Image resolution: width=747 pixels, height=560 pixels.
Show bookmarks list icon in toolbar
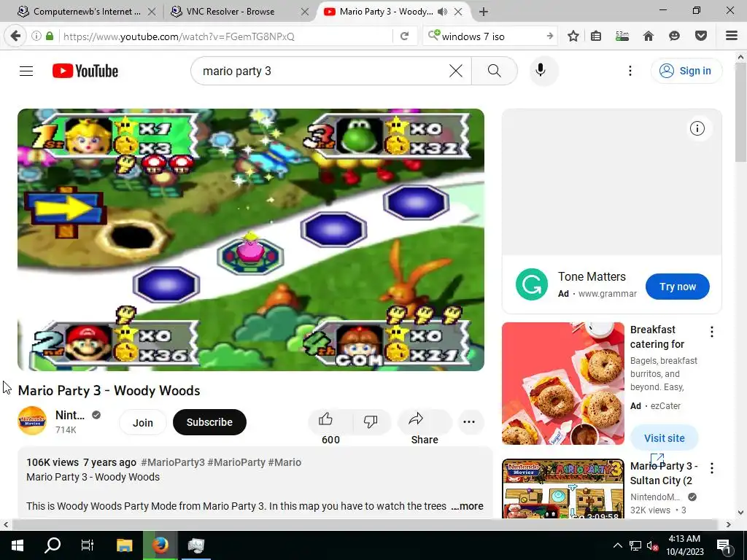(596, 36)
